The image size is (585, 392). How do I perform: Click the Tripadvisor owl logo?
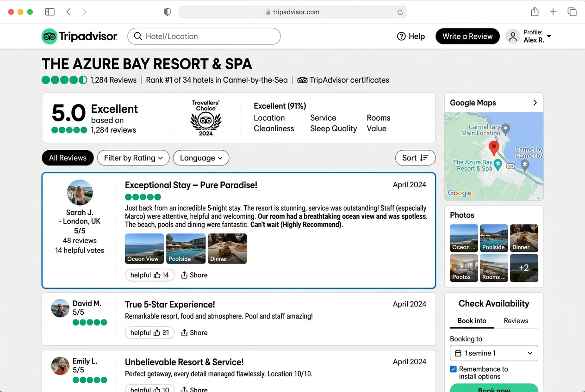(50, 37)
